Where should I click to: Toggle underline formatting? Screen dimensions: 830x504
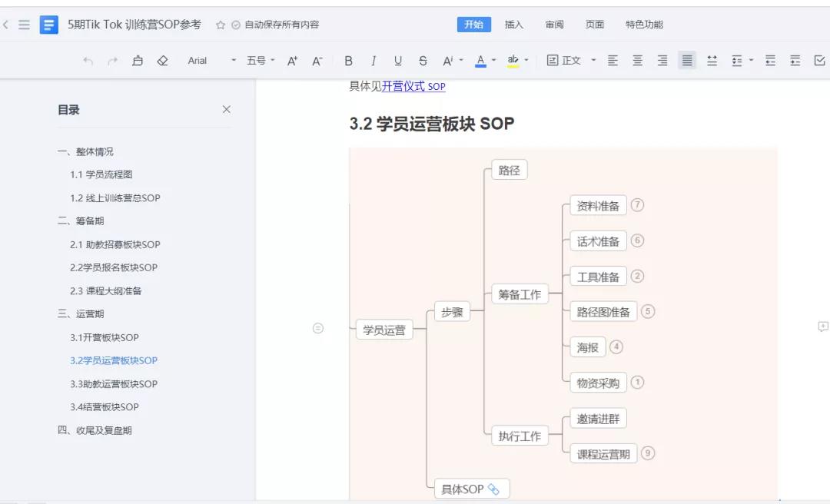[398, 61]
